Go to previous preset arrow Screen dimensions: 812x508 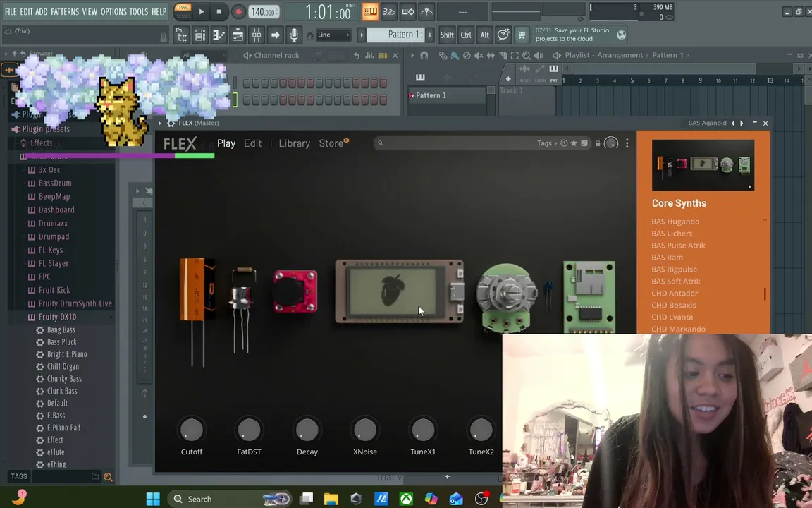tap(733, 123)
